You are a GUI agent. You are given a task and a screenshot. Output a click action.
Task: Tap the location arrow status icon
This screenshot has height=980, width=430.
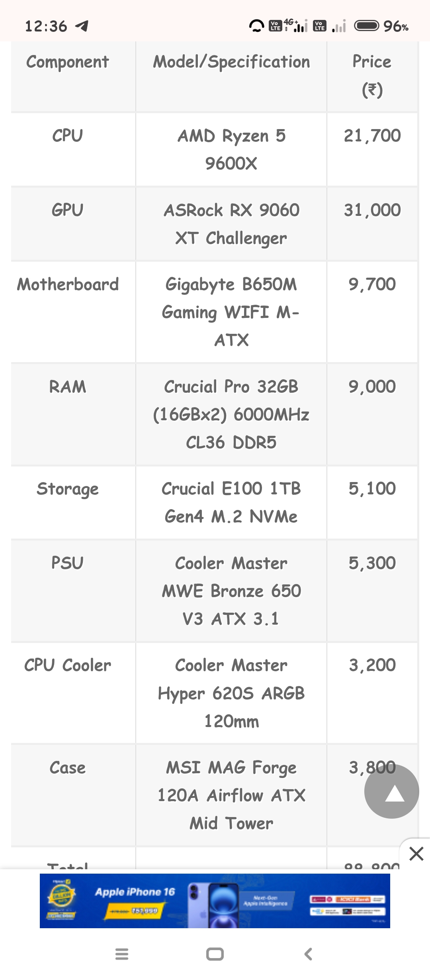[x=82, y=26]
